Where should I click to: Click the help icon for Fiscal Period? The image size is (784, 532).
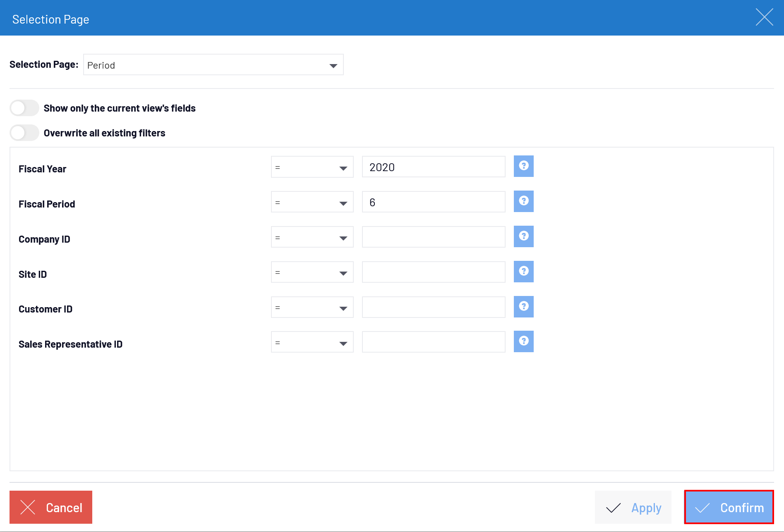[x=523, y=201]
